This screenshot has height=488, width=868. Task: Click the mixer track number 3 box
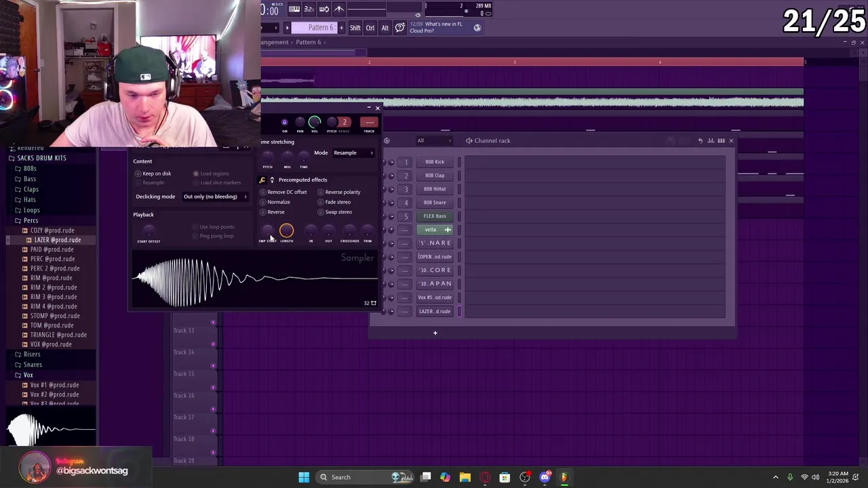(406, 189)
